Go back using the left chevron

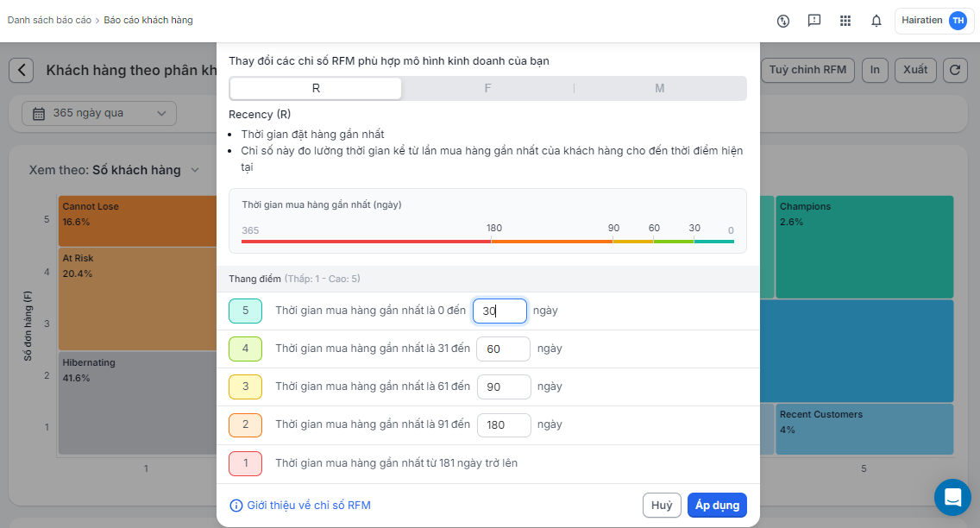[x=22, y=71]
